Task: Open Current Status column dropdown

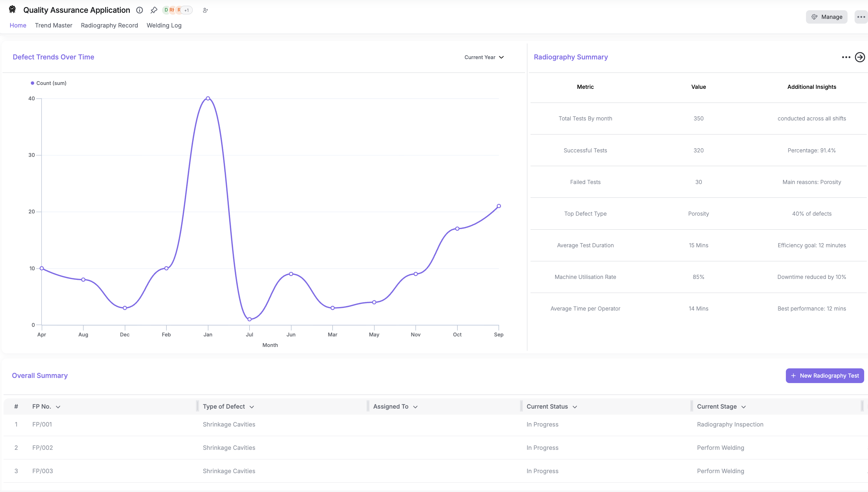Action: pos(575,407)
